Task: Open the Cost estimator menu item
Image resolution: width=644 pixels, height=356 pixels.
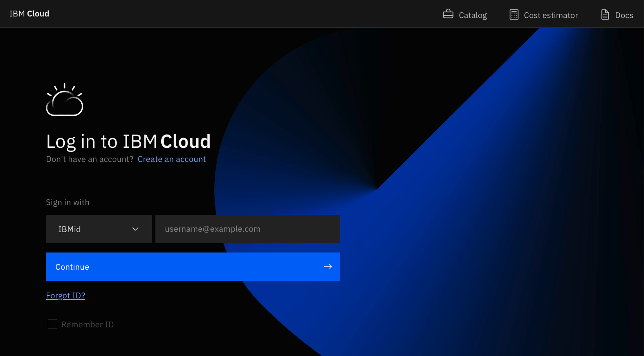Action: point(544,15)
